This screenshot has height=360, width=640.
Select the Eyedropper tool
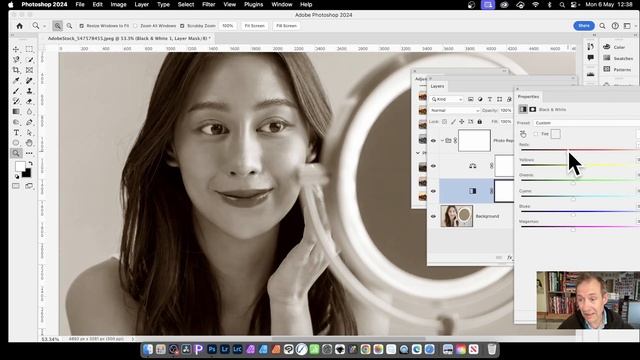16,80
